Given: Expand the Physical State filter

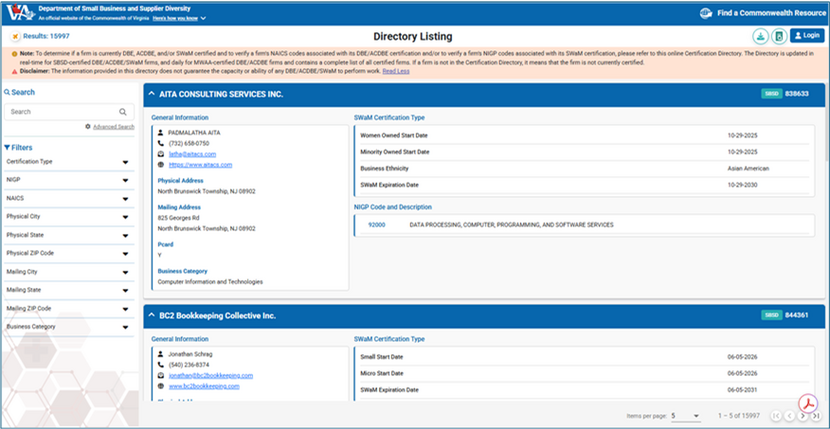Looking at the screenshot, I should [69, 235].
